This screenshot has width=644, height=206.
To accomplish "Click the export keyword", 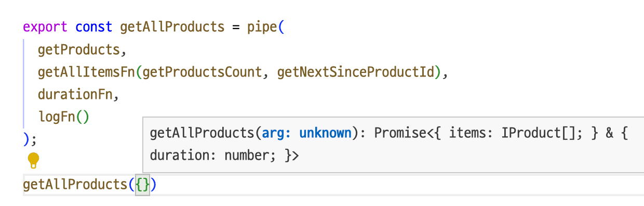I will click(46, 27).
